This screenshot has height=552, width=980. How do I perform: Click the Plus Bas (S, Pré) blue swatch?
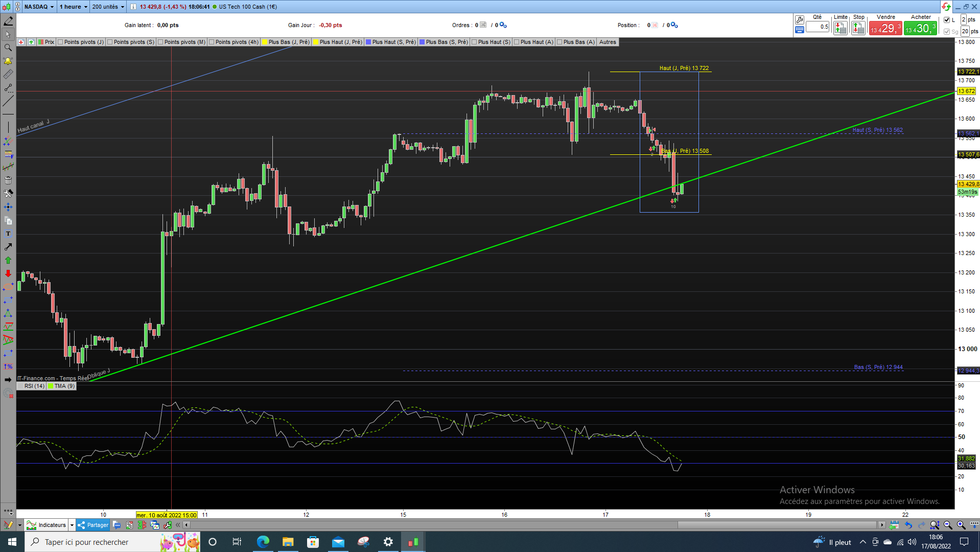tap(422, 42)
